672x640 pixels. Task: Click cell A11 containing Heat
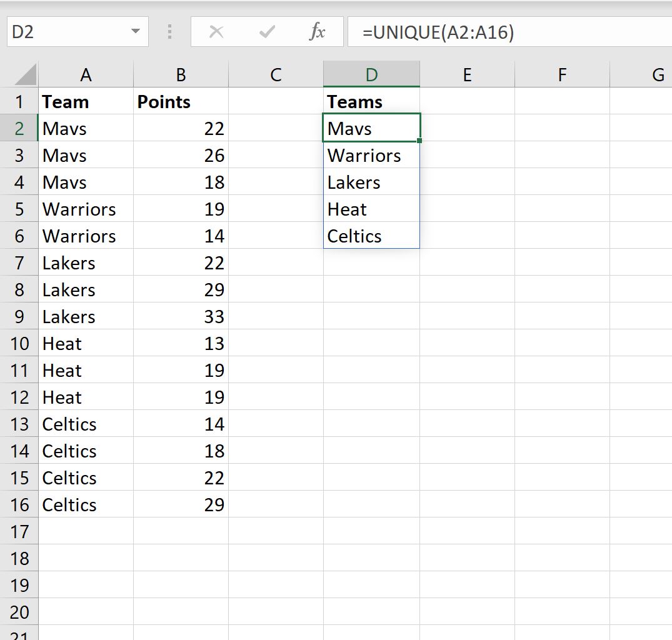coord(86,370)
